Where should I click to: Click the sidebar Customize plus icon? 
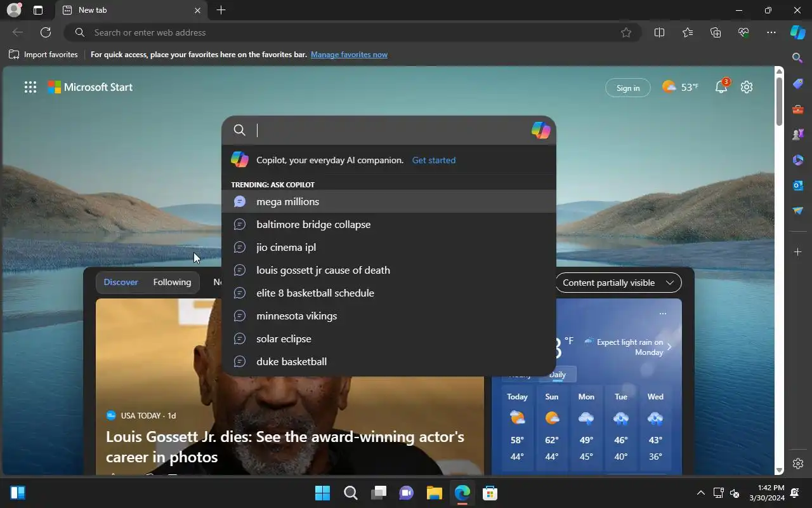click(798, 252)
